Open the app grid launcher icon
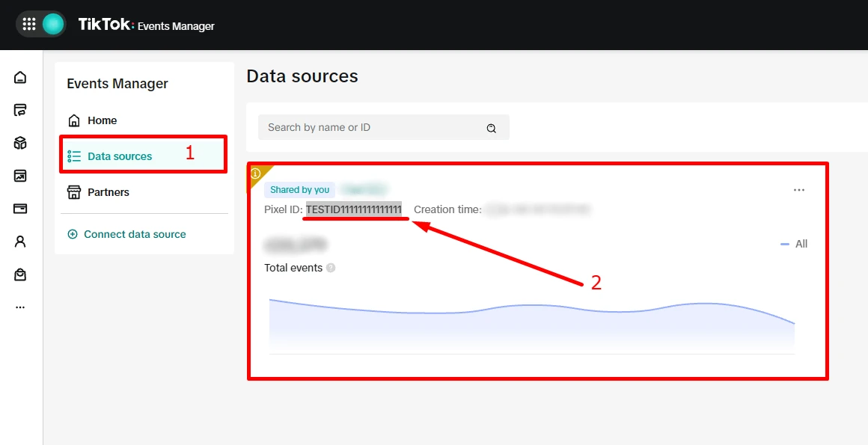The image size is (868, 445). pyautogui.click(x=28, y=25)
